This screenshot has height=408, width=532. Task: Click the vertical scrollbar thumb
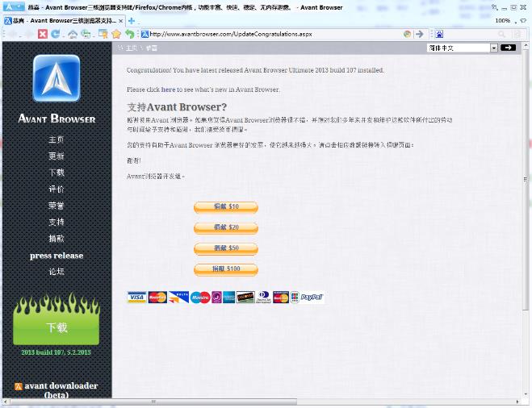[x=526, y=180]
